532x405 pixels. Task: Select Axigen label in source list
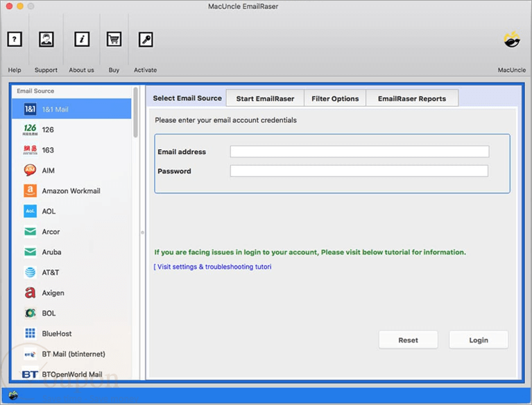[x=53, y=293]
